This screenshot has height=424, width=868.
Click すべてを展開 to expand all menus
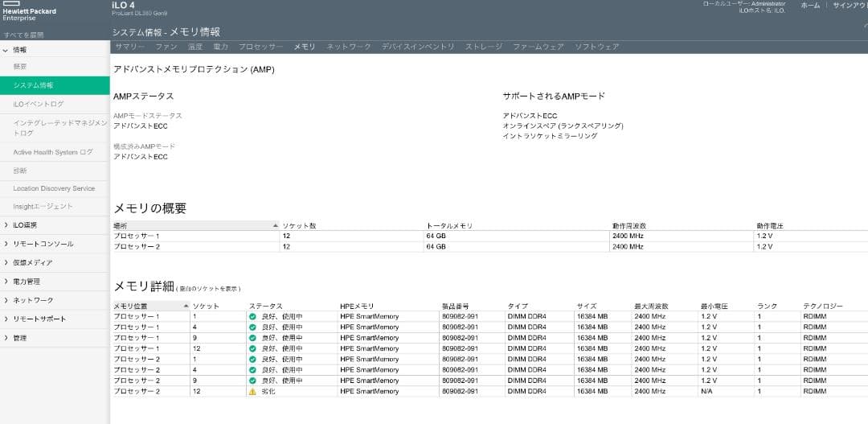point(23,35)
